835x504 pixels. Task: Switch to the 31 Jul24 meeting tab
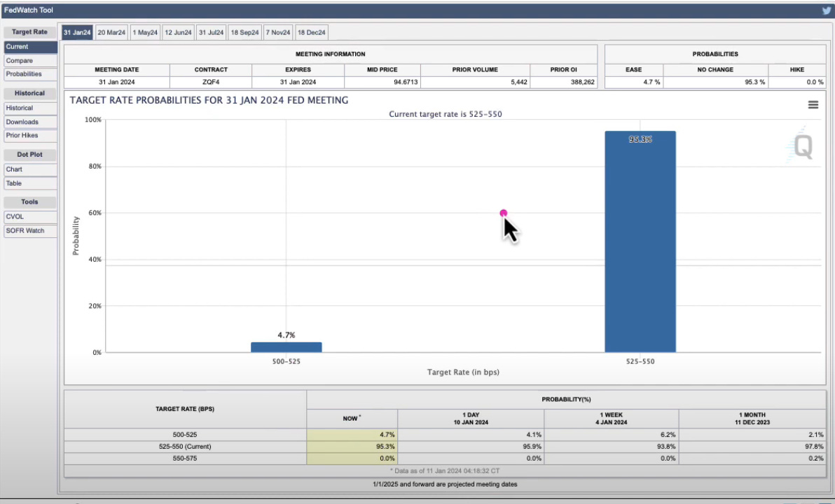tap(211, 32)
